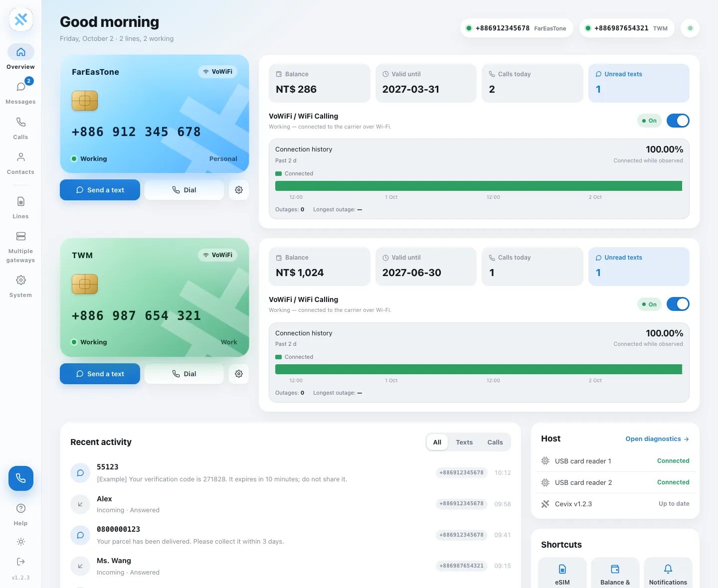
Task: Filter recent activity to Calls
Action: coord(495,442)
